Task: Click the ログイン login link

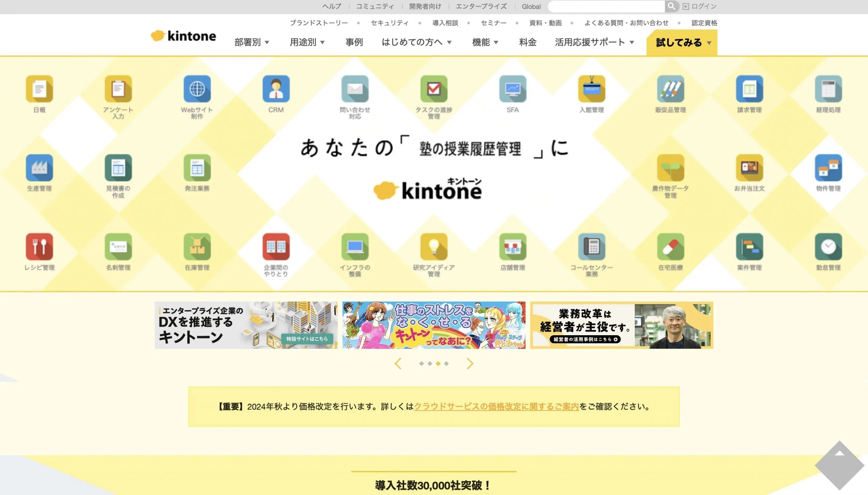Action: tap(699, 6)
